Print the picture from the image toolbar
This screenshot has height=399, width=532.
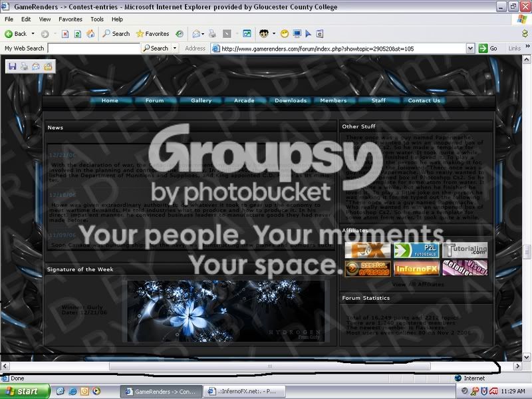(24, 66)
